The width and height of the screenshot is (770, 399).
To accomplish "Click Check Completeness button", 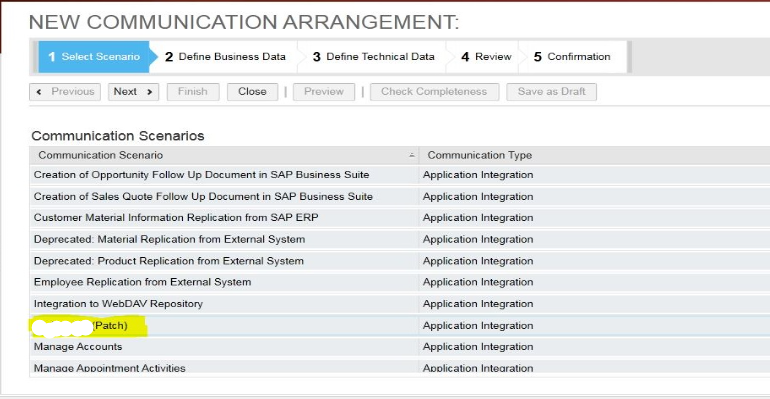I will pos(434,92).
